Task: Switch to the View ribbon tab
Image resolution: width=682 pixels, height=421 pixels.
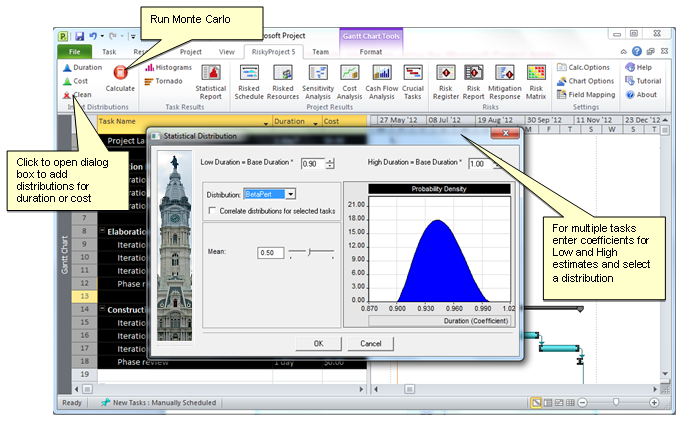Action: [227, 52]
